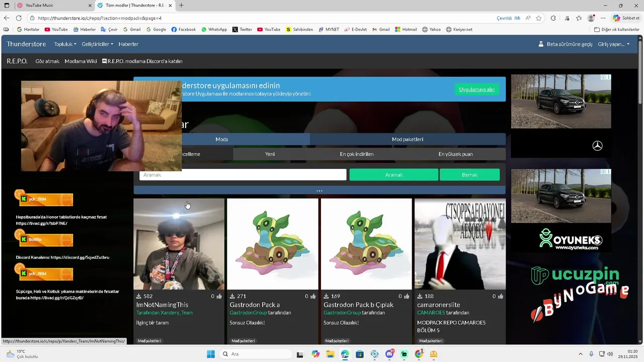Open the favorites list icon in toolbar
The image size is (644, 362).
[579, 18]
